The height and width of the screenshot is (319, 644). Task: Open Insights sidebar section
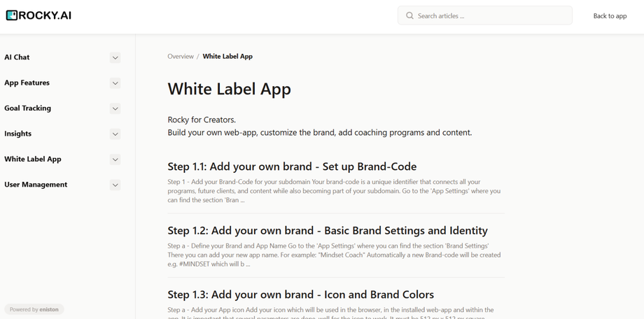click(x=17, y=134)
